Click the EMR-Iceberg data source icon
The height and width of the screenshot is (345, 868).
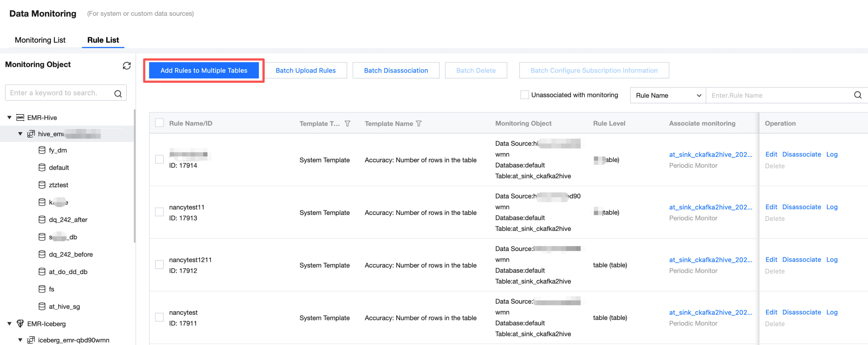pyautogui.click(x=20, y=323)
